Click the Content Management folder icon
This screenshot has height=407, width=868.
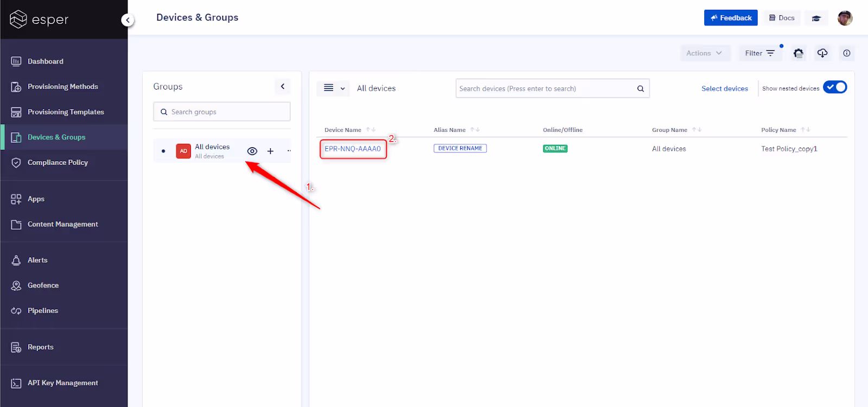pyautogui.click(x=16, y=224)
